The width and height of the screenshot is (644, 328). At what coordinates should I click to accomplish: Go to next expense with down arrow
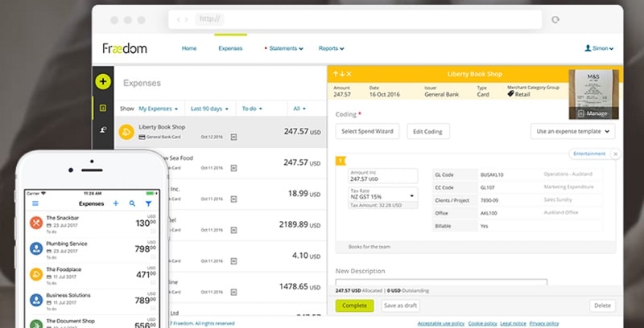(342, 74)
